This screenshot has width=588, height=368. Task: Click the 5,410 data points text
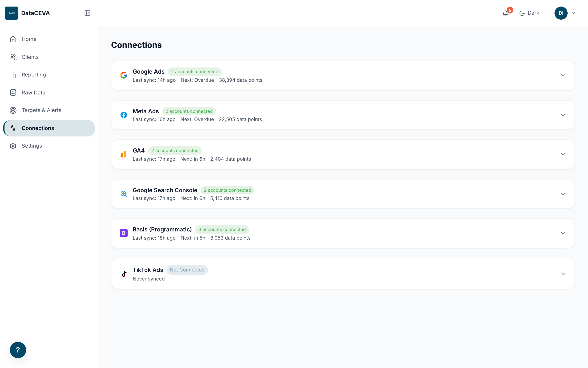(230, 198)
